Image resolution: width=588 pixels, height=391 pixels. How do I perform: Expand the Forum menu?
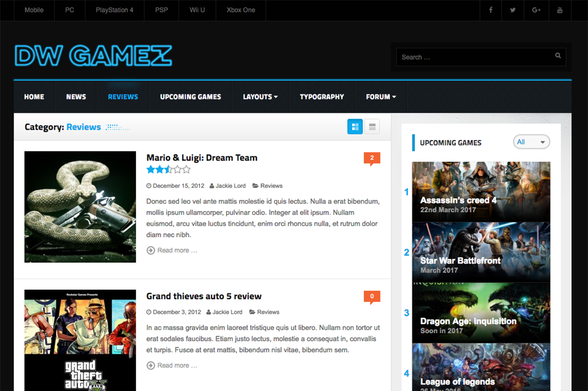click(x=381, y=97)
